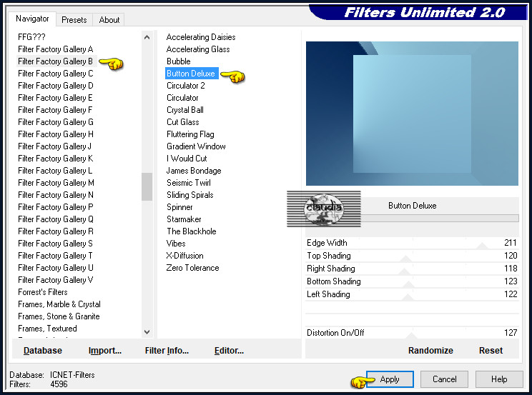This screenshot has width=532, height=395.
Task: Select Frames, Marble & Crystal
Action: pos(59,304)
